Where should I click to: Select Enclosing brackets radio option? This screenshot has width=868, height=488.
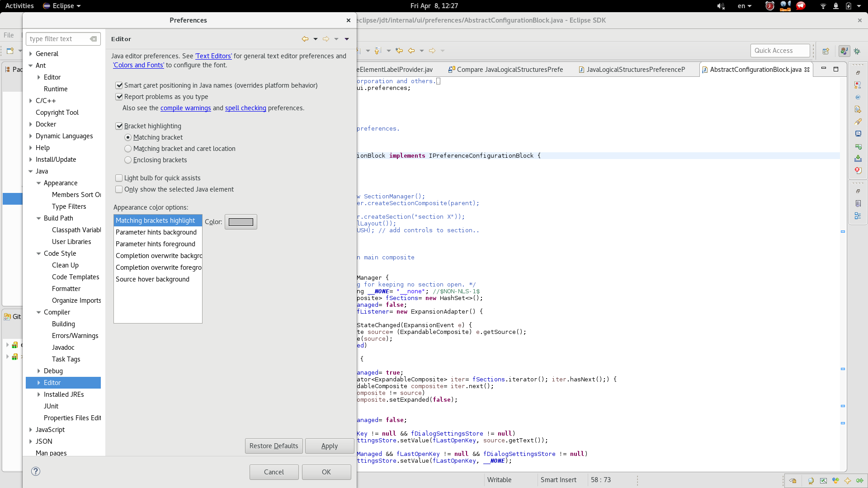click(x=128, y=160)
